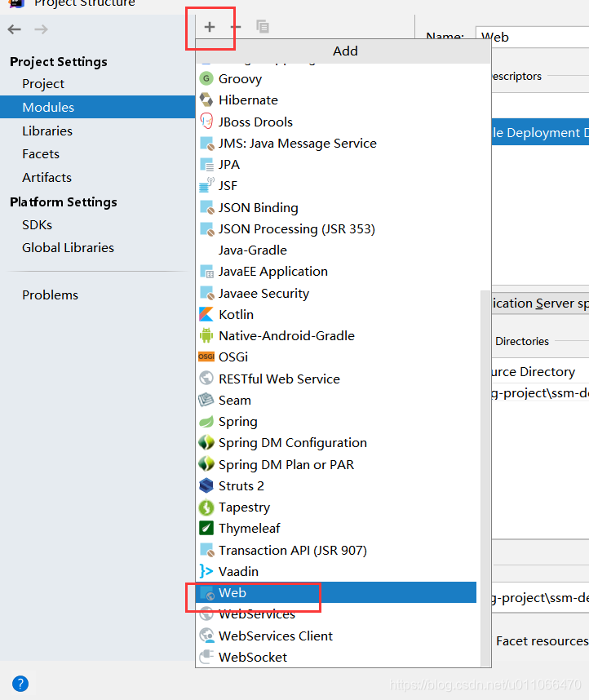The height and width of the screenshot is (700, 589).
Task: Click the Tapestry icon
Action: click(x=206, y=507)
